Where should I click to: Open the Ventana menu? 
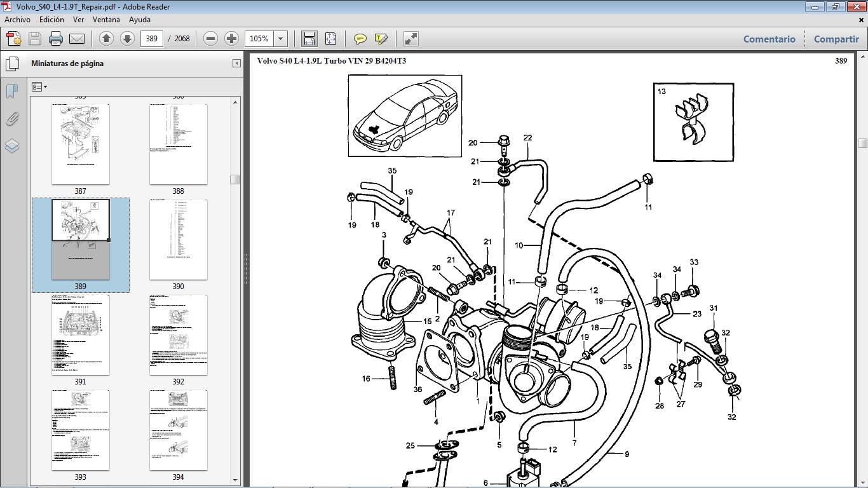106,20
